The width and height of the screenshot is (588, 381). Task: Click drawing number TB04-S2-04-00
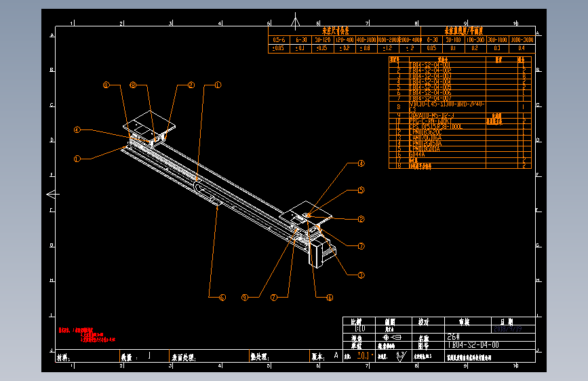pyautogui.click(x=473, y=345)
